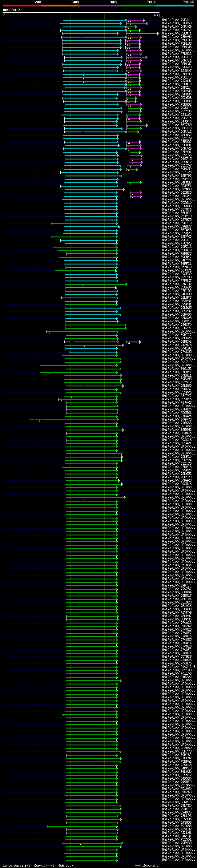Open hit UniRef100_Q6RK01
The image size is (197, 868).
(x=177, y=342)
